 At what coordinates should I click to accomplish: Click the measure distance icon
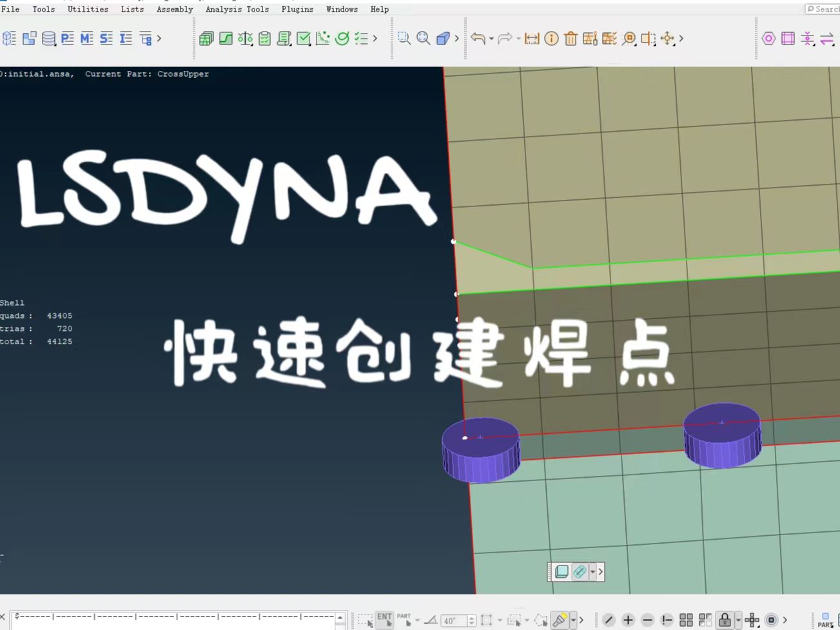pos(532,39)
